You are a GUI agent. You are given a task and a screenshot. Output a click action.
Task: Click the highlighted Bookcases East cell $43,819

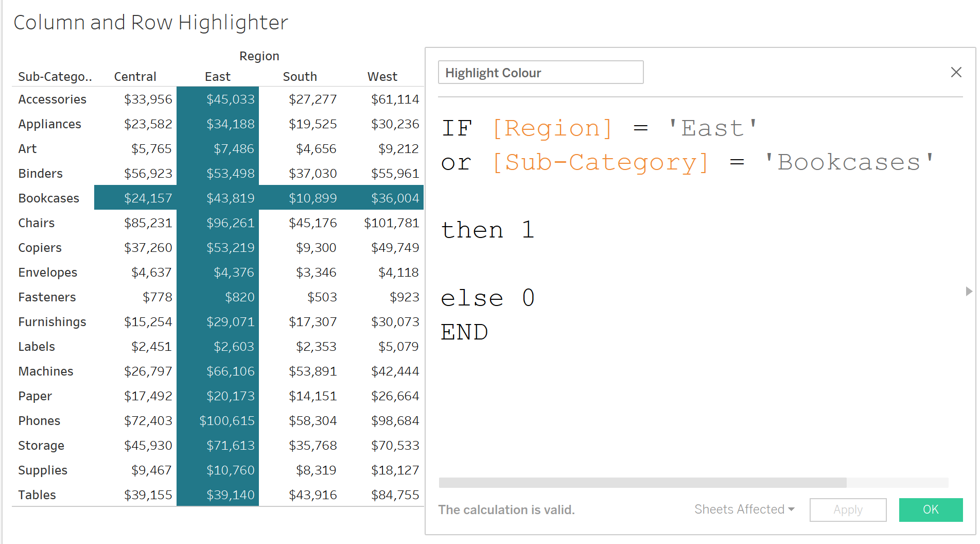[231, 197]
